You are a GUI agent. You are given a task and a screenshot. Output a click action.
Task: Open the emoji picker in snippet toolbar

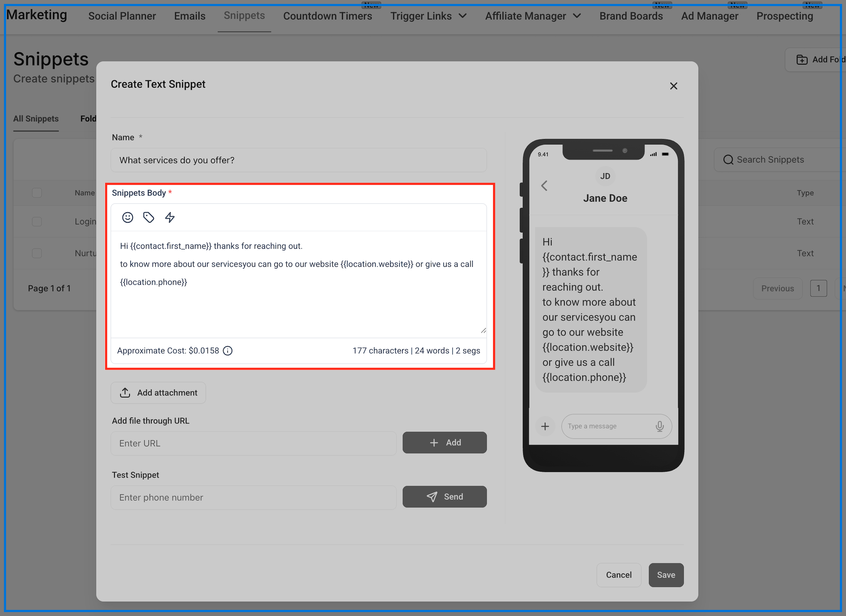(x=128, y=217)
